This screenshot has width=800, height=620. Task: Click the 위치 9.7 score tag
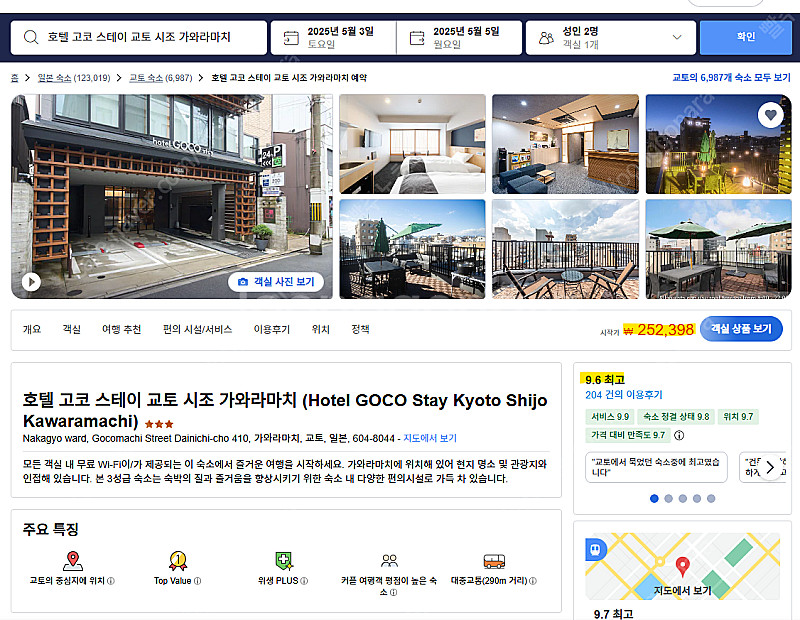[x=738, y=417]
